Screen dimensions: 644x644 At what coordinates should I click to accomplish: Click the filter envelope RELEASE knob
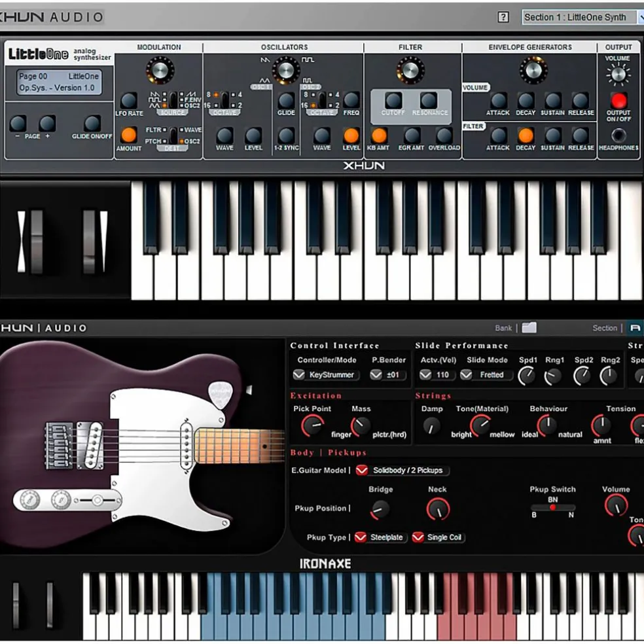click(x=581, y=135)
